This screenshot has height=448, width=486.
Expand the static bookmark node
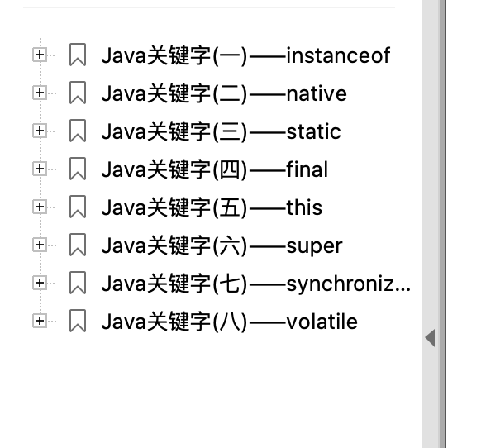tap(40, 131)
